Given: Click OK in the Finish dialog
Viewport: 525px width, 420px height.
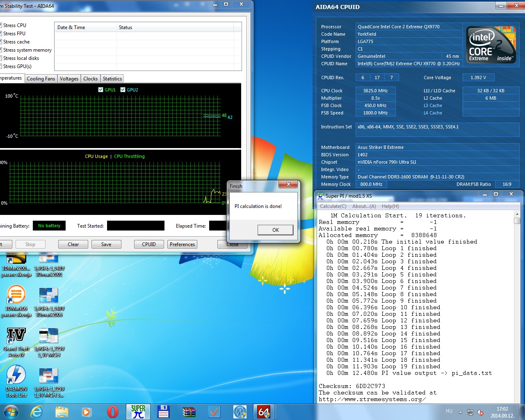Looking at the screenshot, I should (x=276, y=230).
